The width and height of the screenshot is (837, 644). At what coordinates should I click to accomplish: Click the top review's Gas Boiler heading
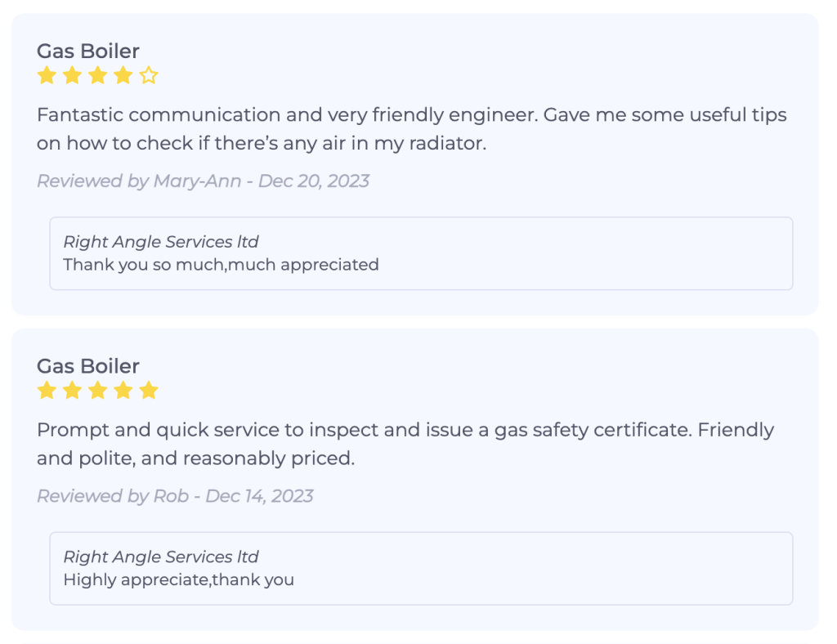click(88, 51)
